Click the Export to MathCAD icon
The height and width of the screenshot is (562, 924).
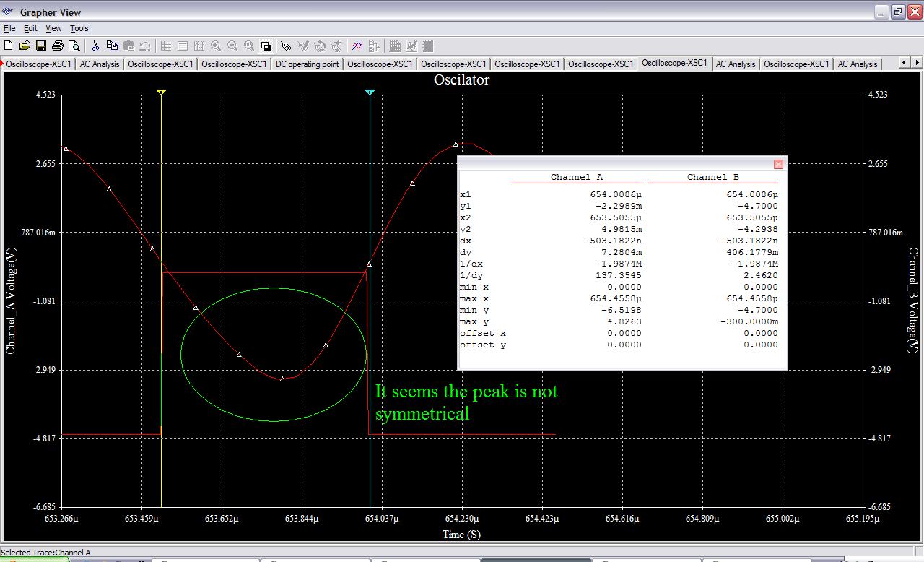click(x=411, y=46)
